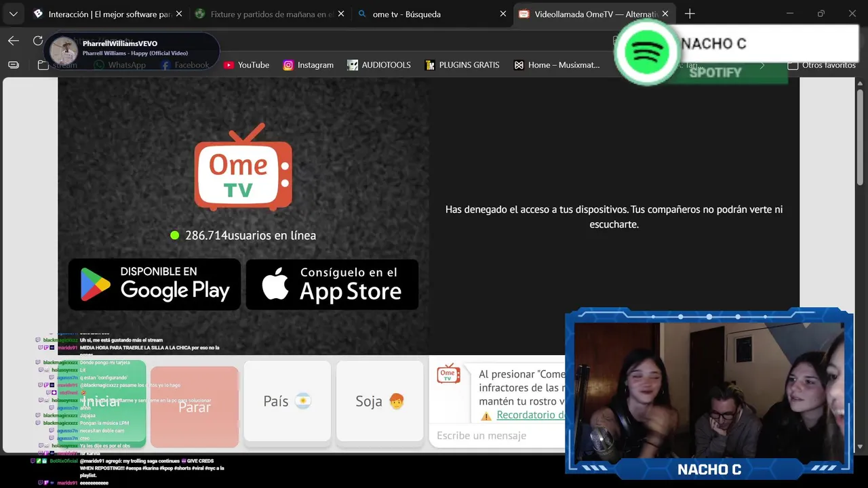Open the Otros favoritos folder
The image size is (868, 488).
822,65
